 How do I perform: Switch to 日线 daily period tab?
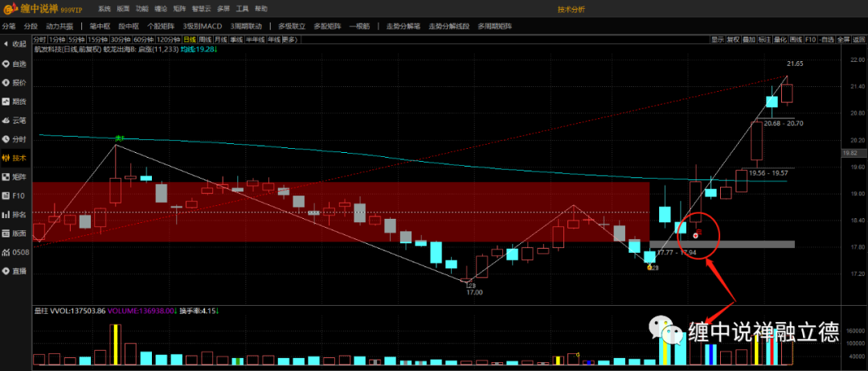[190, 39]
